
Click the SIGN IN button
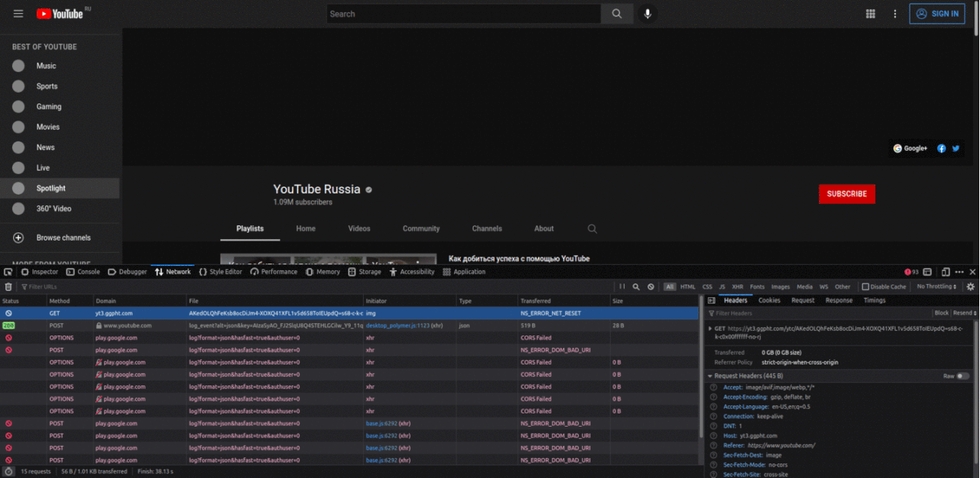tap(937, 14)
